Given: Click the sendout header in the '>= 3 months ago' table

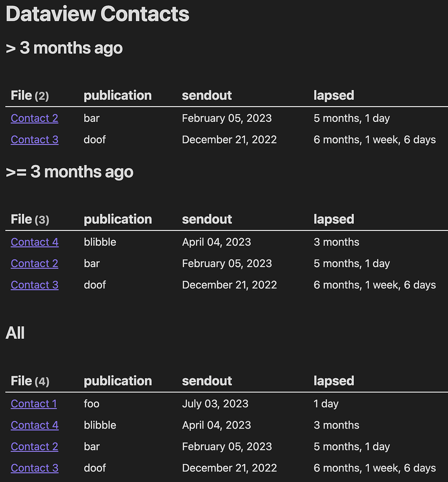Looking at the screenshot, I should click(x=207, y=219).
